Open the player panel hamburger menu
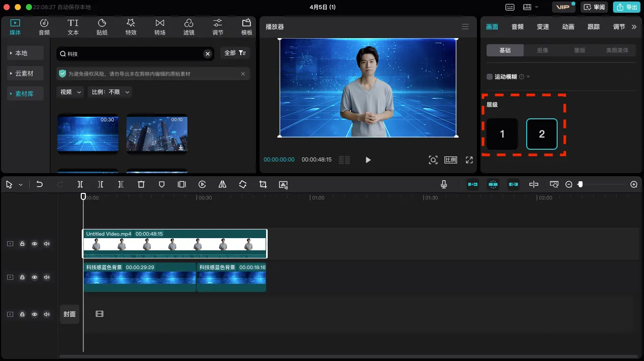644x361 pixels. (x=465, y=27)
